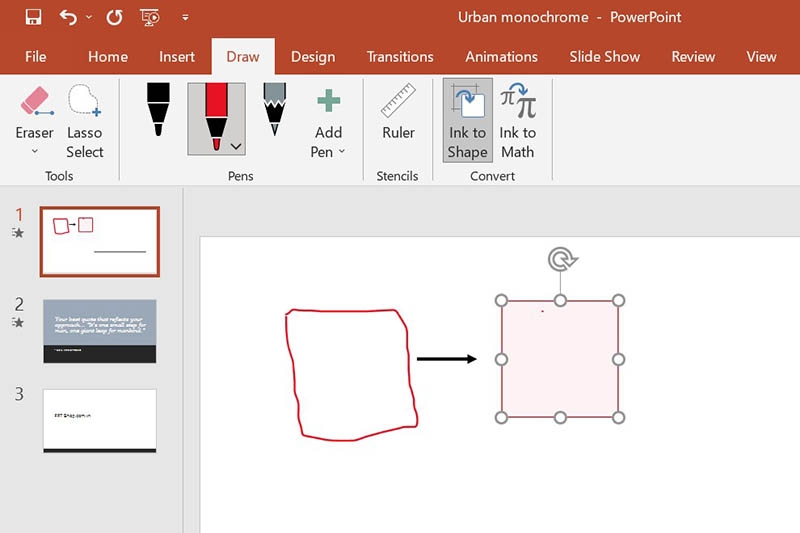Click the Add Pen plus icon
This screenshot has height=533, width=800.
[329, 100]
